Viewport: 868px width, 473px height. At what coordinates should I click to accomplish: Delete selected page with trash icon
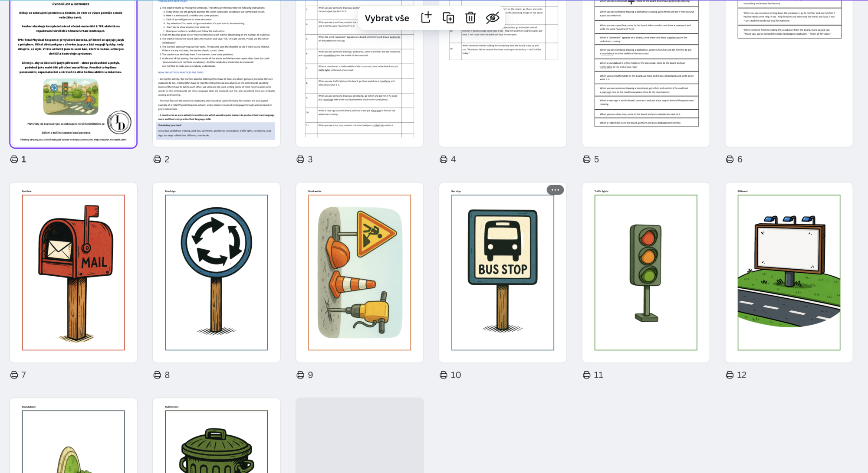pyautogui.click(x=470, y=18)
